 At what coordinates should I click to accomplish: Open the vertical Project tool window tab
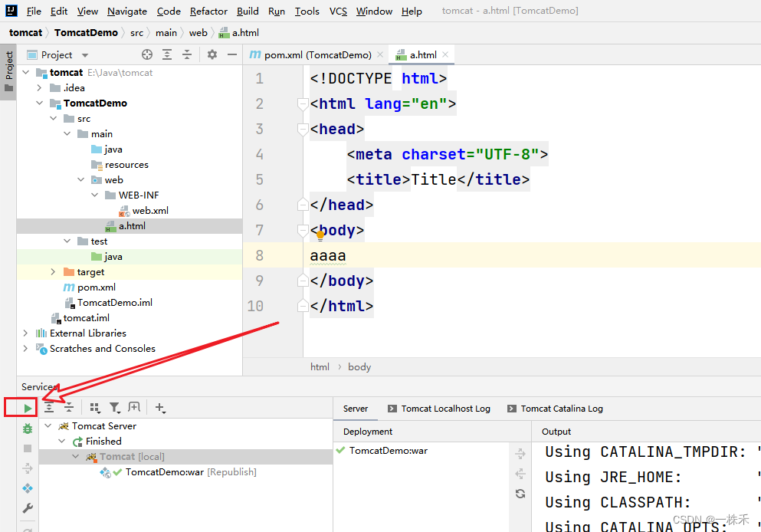[x=8, y=72]
